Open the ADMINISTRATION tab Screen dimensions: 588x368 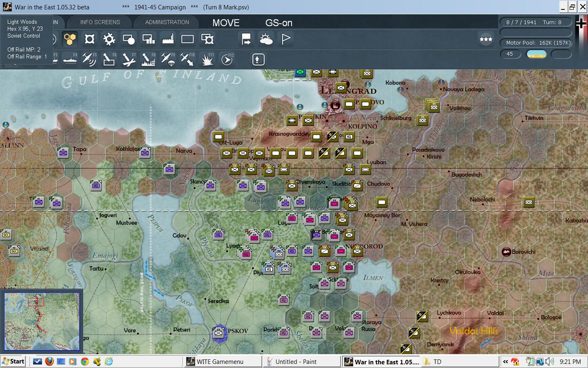tap(167, 22)
